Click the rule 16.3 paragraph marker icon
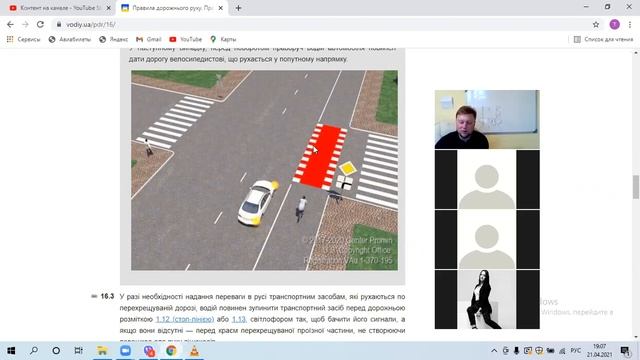 94,296
